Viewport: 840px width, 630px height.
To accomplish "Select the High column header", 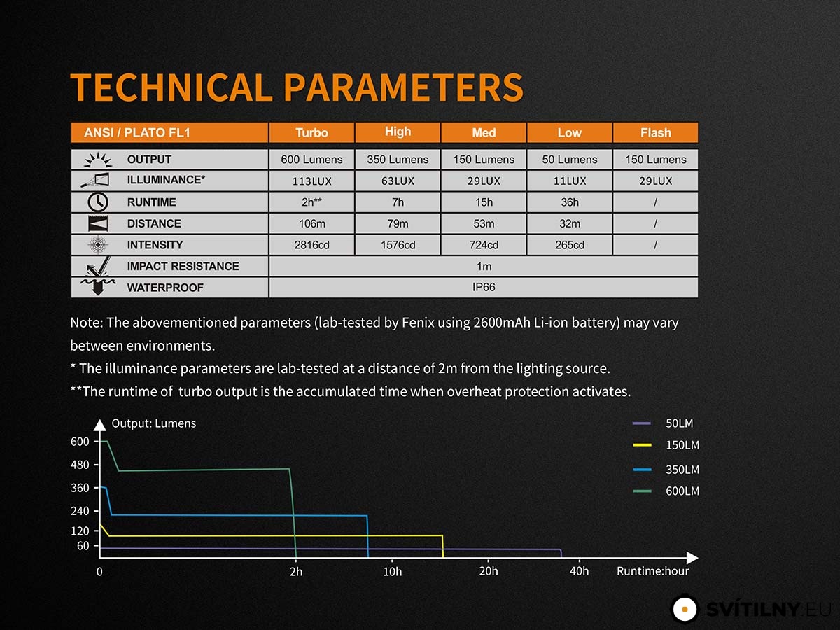I will (398, 132).
